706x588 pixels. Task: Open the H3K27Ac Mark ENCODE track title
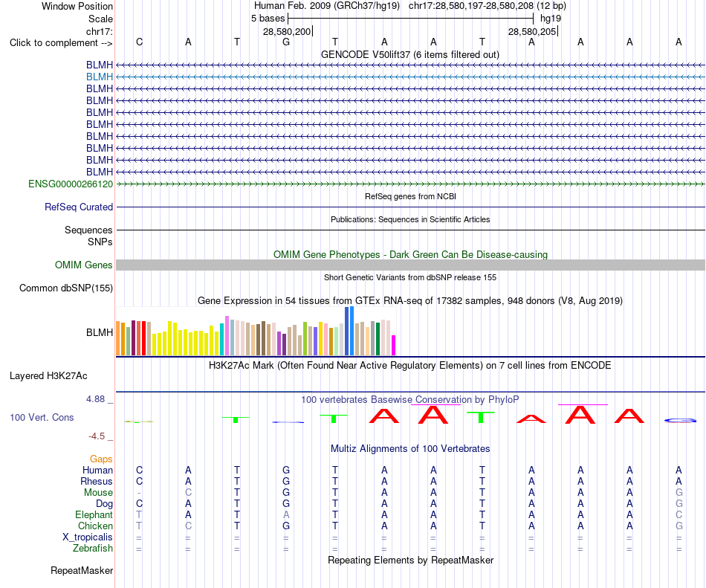410,365
